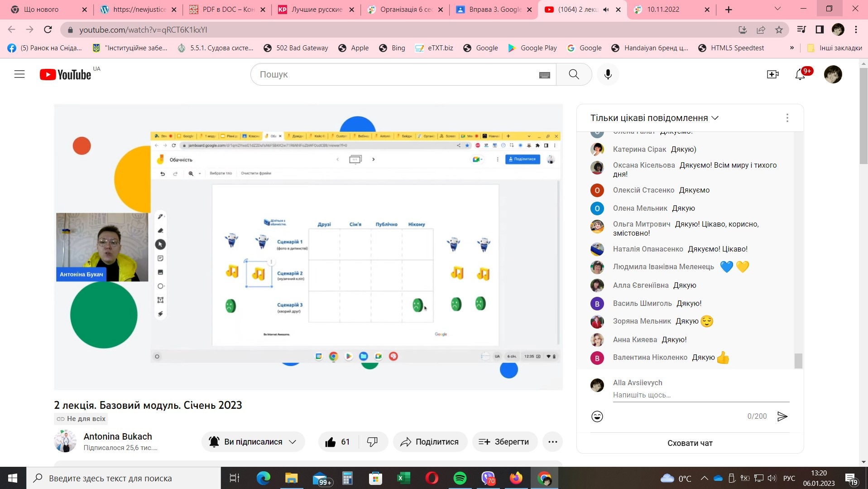Open the YouTube account avatar menu

pyautogui.click(x=833, y=74)
